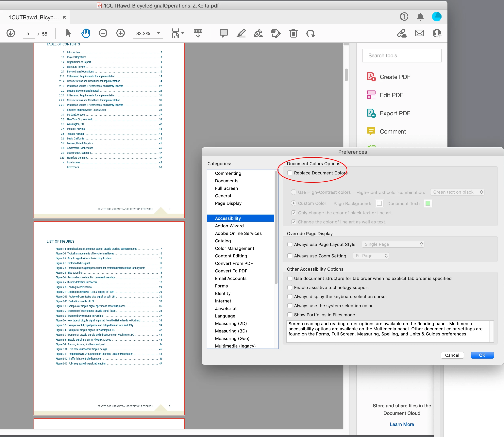Click the Send by email envelope icon
Image resolution: width=504 pixels, height=437 pixels.
419,33
